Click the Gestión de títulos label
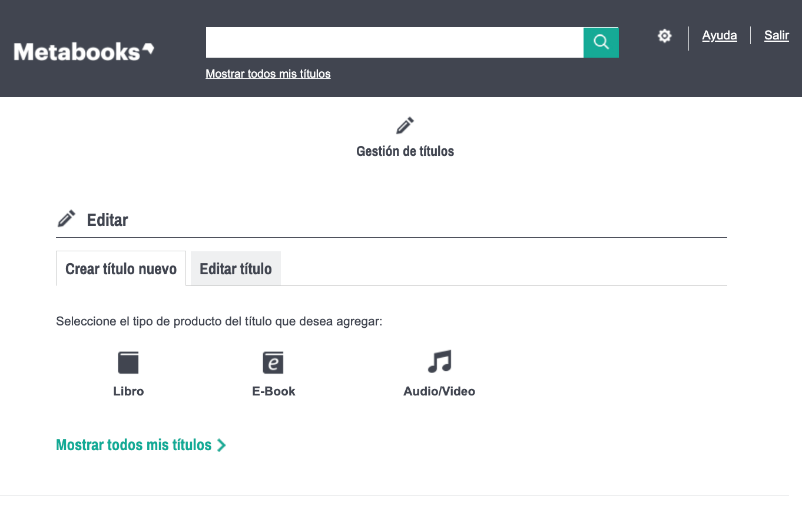The width and height of the screenshot is (802, 532). tap(405, 151)
